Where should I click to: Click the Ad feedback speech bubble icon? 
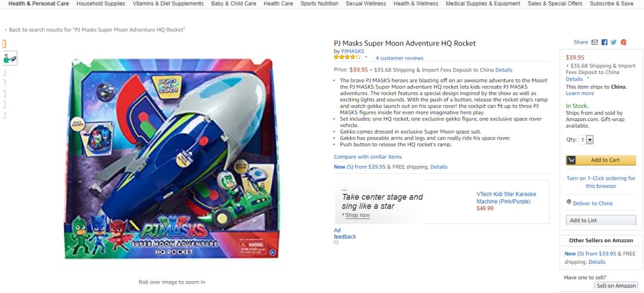point(336,243)
